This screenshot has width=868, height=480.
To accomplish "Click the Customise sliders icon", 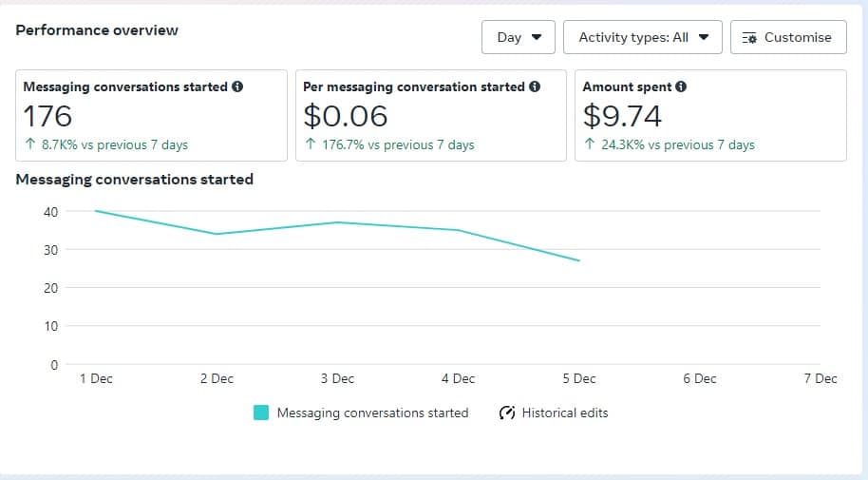I will [x=750, y=38].
